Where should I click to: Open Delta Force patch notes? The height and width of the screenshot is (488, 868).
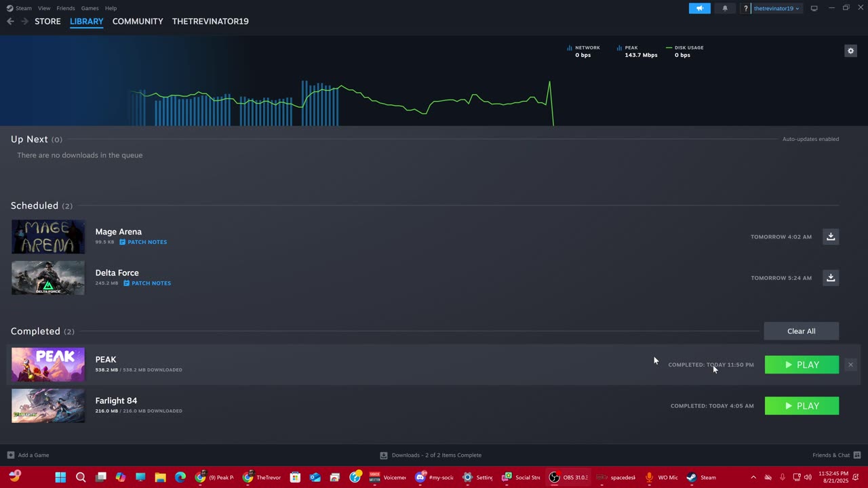pyautogui.click(x=147, y=283)
